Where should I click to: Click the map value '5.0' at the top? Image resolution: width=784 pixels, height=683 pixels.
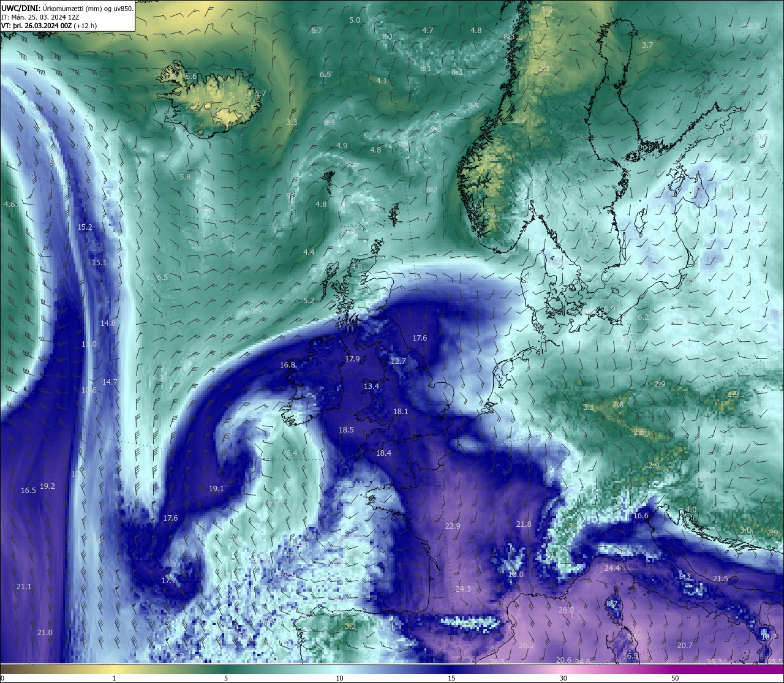coord(355,20)
